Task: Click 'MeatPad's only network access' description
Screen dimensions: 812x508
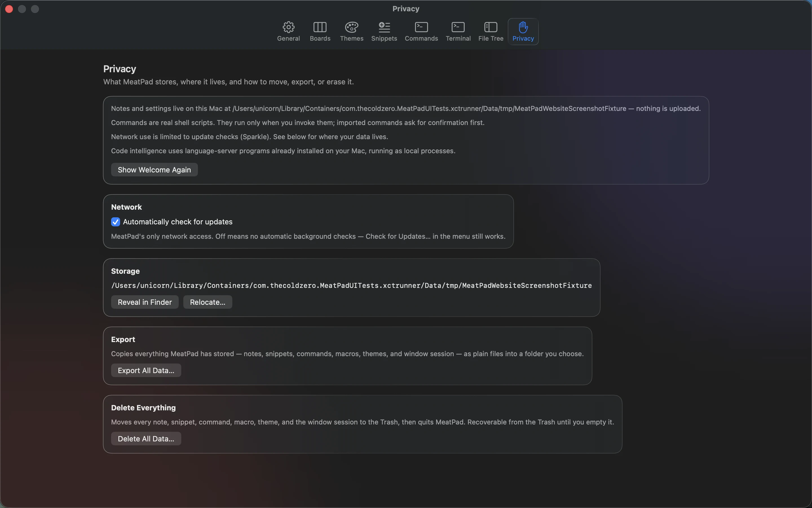Action: click(x=308, y=236)
